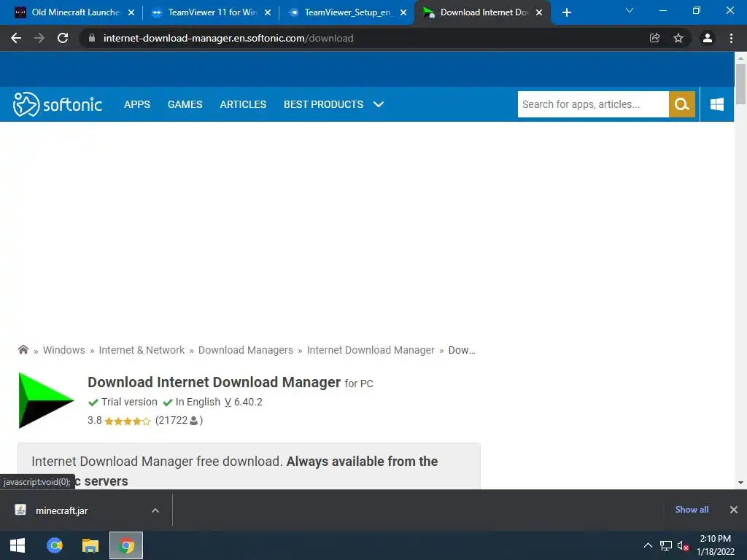The image size is (747, 560).
Task: Open the Chrome profile avatar icon
Action: tap(708, 38)
